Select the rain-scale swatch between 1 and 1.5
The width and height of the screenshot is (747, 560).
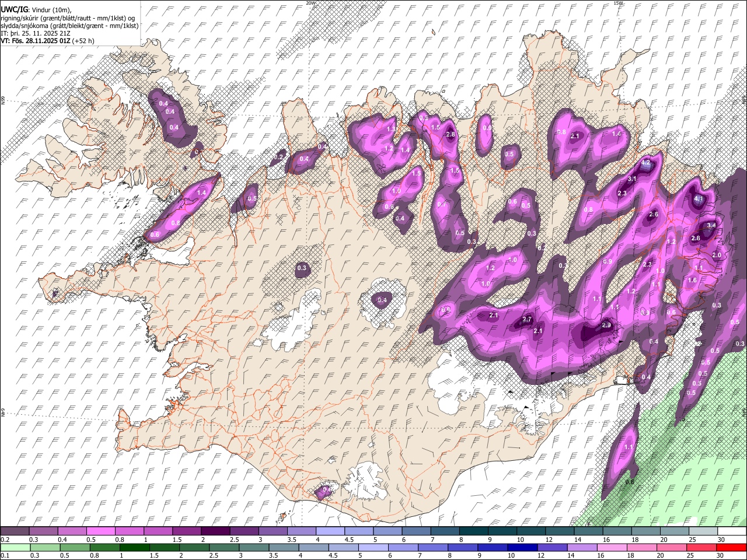click(x=135, y=547)
